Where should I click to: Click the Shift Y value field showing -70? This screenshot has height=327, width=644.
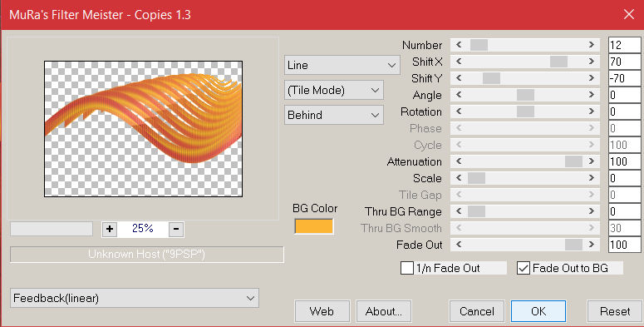[x=624, y=78]
